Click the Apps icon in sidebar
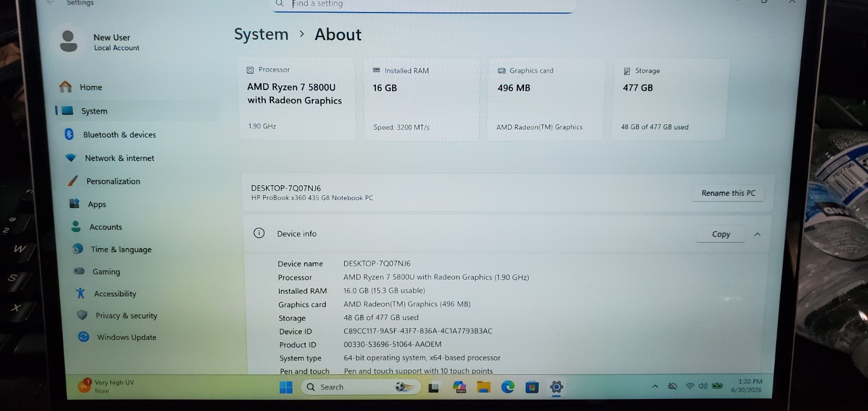This screenshot has width=868, height=411. click(x=74, y=204)
